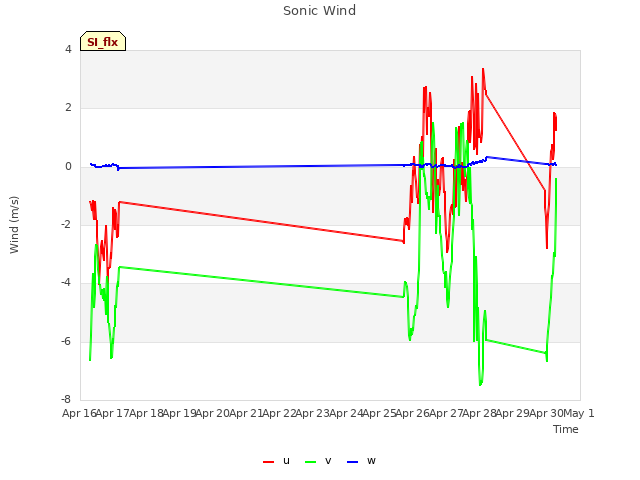Click the y-axis value 0
Viewport: 640px width, 480px height.
(68, 167)
